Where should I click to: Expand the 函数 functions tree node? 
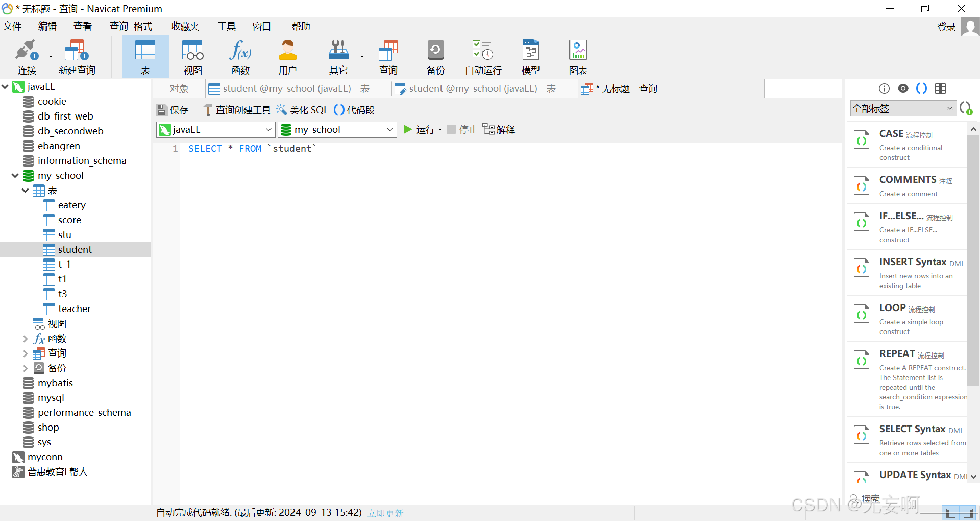(26, 339)
